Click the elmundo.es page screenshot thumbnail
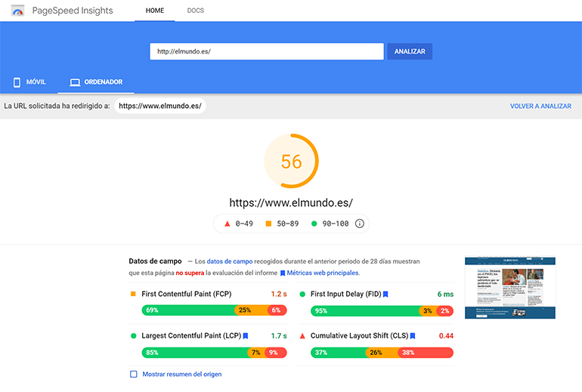Screen dimensions: 582x392 (509, 288)
